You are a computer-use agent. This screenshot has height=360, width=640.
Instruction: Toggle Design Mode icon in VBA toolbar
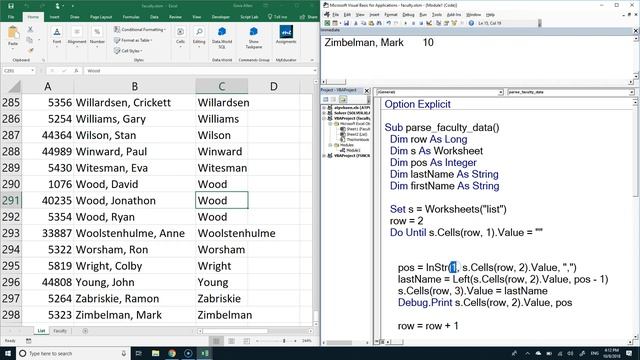pos(429,23)
